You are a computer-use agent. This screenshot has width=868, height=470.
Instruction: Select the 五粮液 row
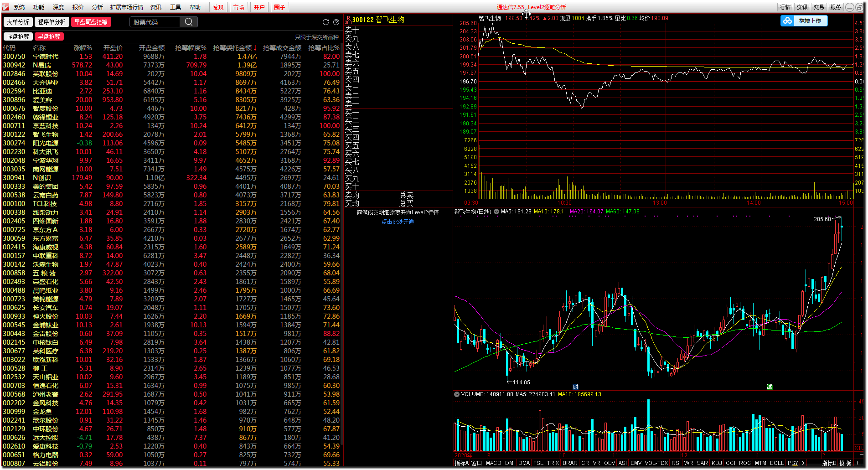point(171,273)
